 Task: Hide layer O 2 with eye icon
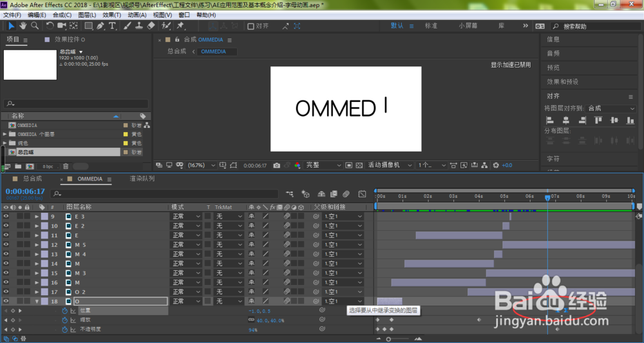click(6, 291)
